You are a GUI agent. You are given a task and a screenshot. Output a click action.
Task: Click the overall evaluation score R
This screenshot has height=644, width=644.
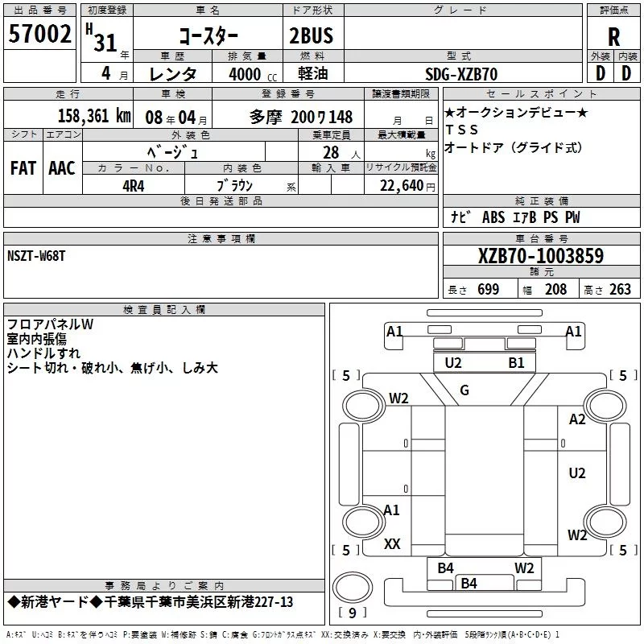[613, 37]
